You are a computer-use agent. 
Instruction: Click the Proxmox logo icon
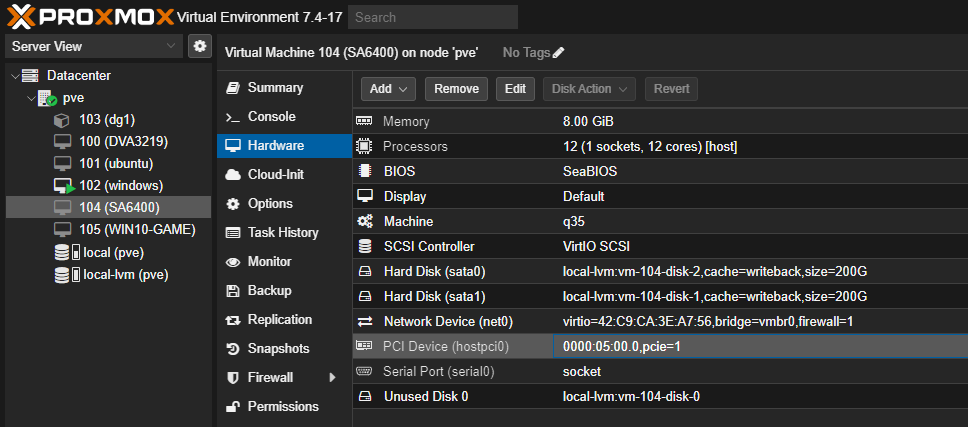click(20, 17)
